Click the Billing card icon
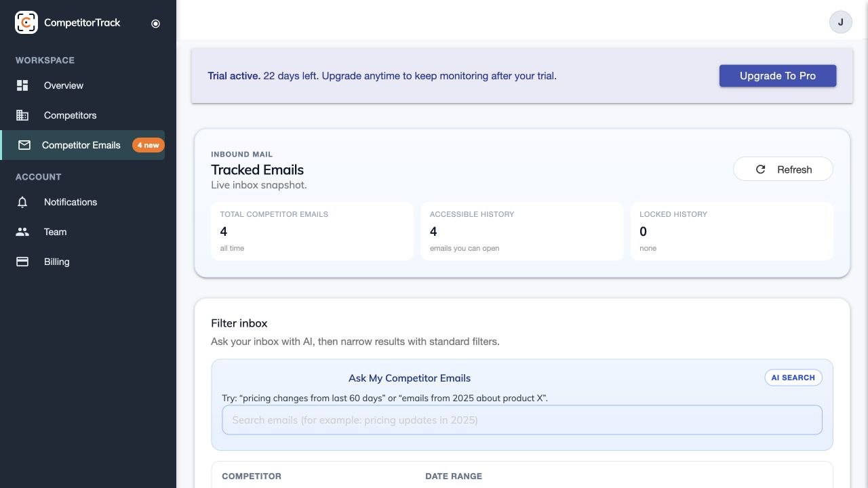The image size is (868, 488). tap(22, 262)
